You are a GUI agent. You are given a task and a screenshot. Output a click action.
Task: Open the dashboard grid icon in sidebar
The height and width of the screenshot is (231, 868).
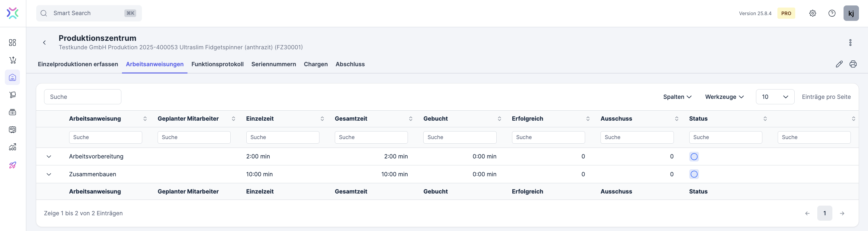click(12, 43)
